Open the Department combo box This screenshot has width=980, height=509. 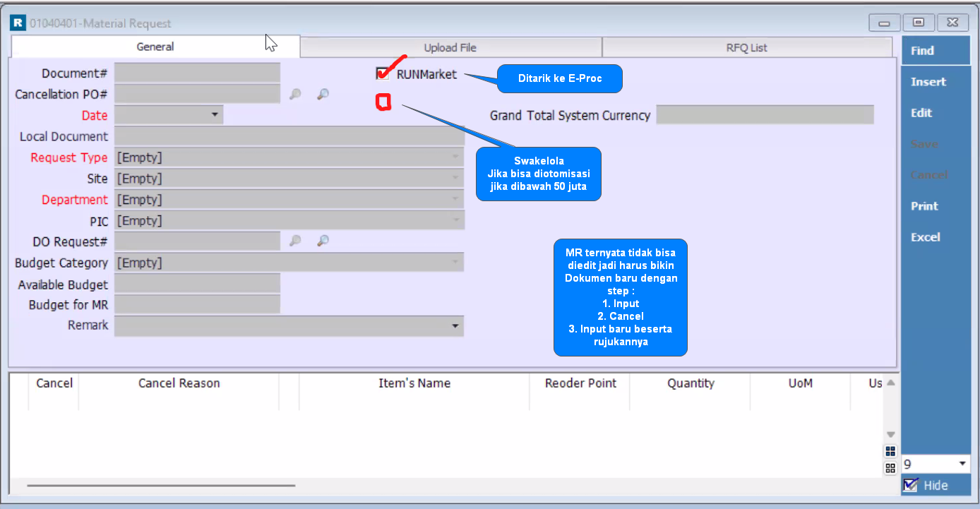(x=455, y=200)
